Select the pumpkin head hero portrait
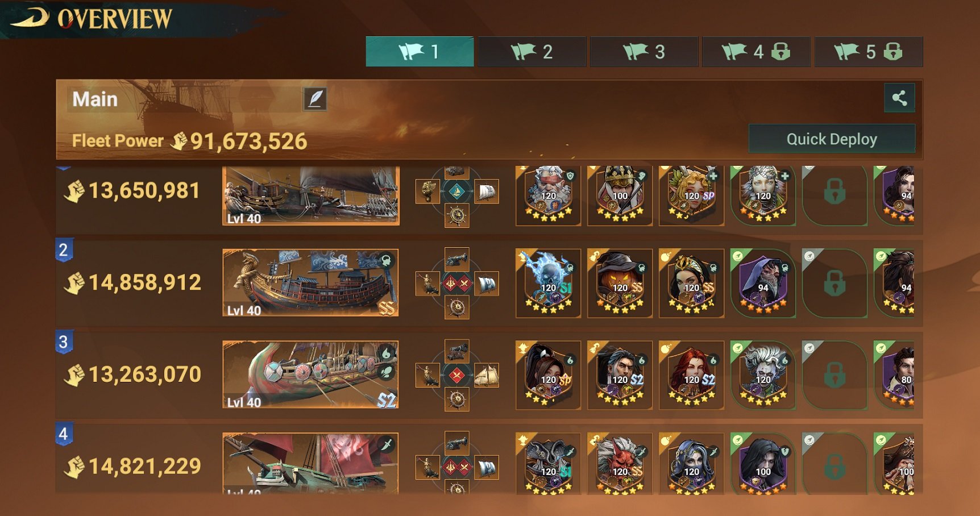This screenshot has height=516, width=980. point(620,283)
